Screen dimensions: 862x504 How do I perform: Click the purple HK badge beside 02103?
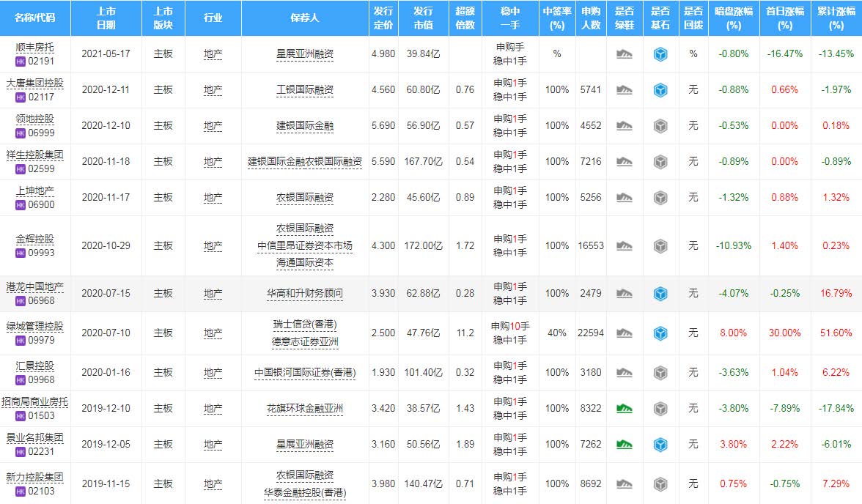click(x=21, y=491)
